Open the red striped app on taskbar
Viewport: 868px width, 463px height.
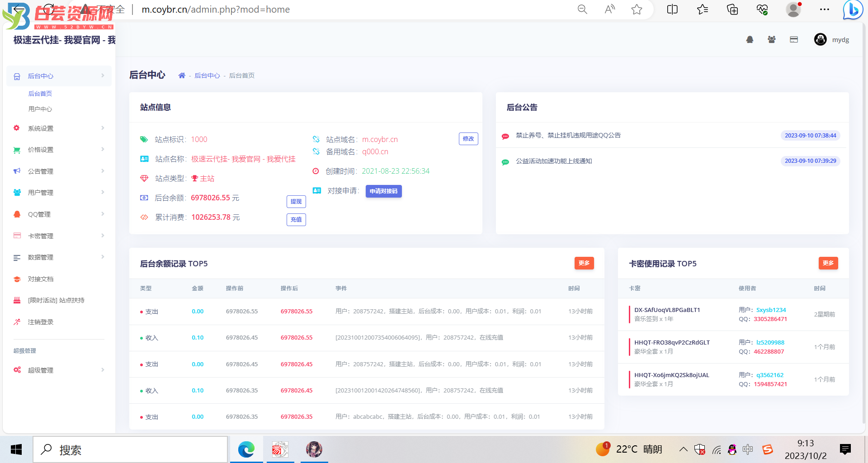280,449
